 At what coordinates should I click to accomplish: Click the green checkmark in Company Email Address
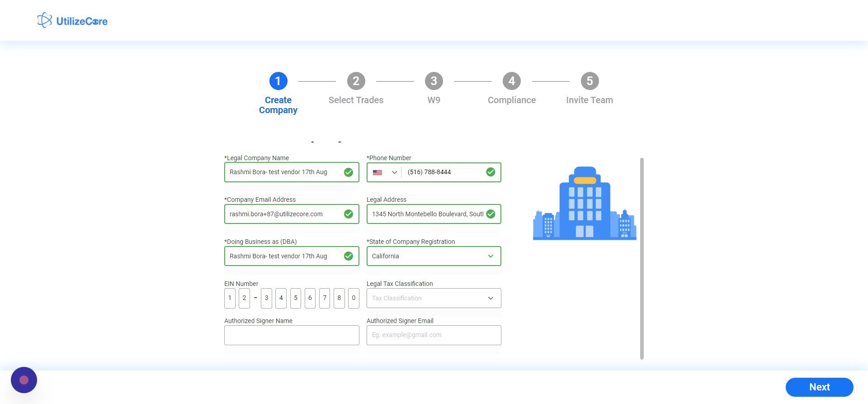(348, 214)
